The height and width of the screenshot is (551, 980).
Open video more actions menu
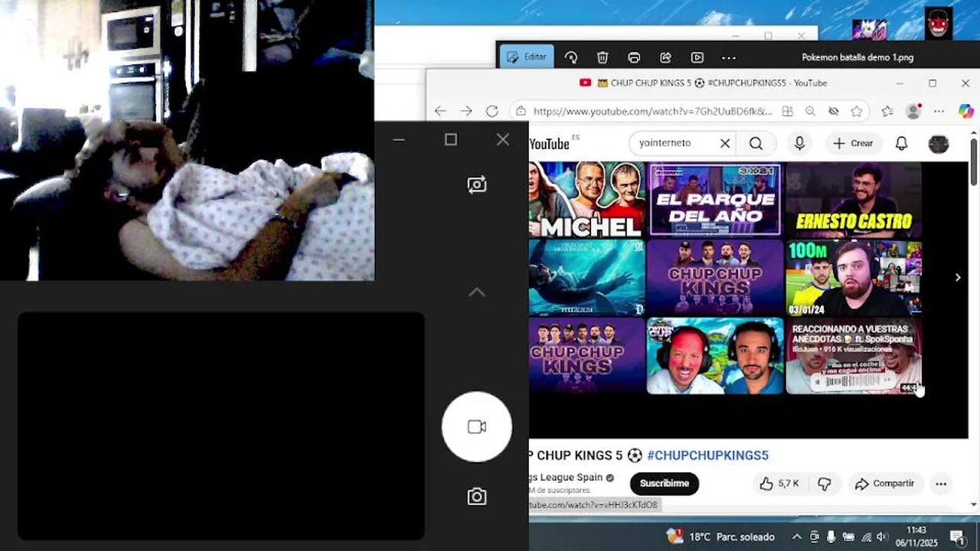point(941,484)
